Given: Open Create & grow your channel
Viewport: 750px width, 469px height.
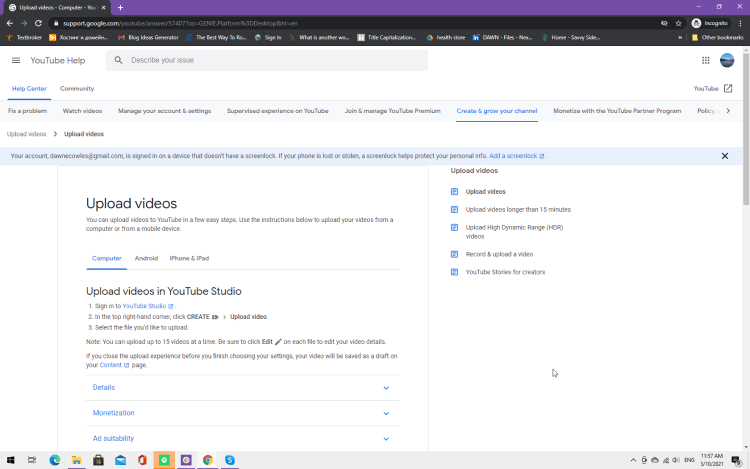Looking at the screenshot, I should (x=496, y=111).
